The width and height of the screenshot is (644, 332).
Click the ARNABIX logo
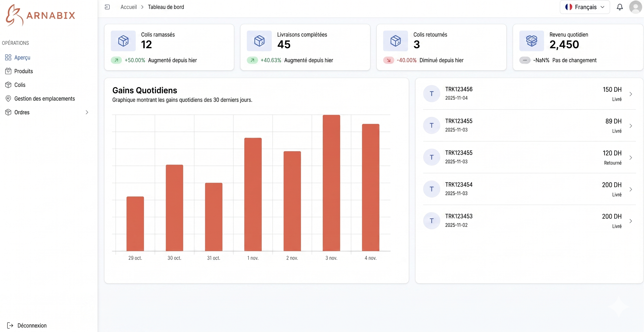click(x=39, y=15)
